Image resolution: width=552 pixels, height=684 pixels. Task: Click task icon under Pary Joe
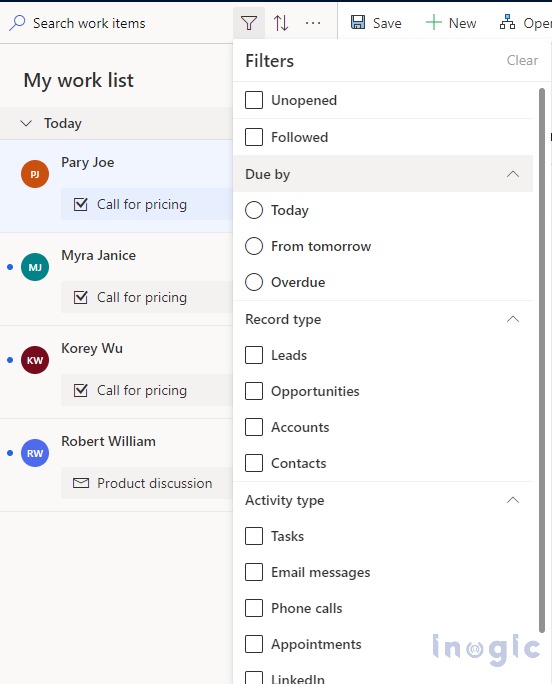point(81,204)
